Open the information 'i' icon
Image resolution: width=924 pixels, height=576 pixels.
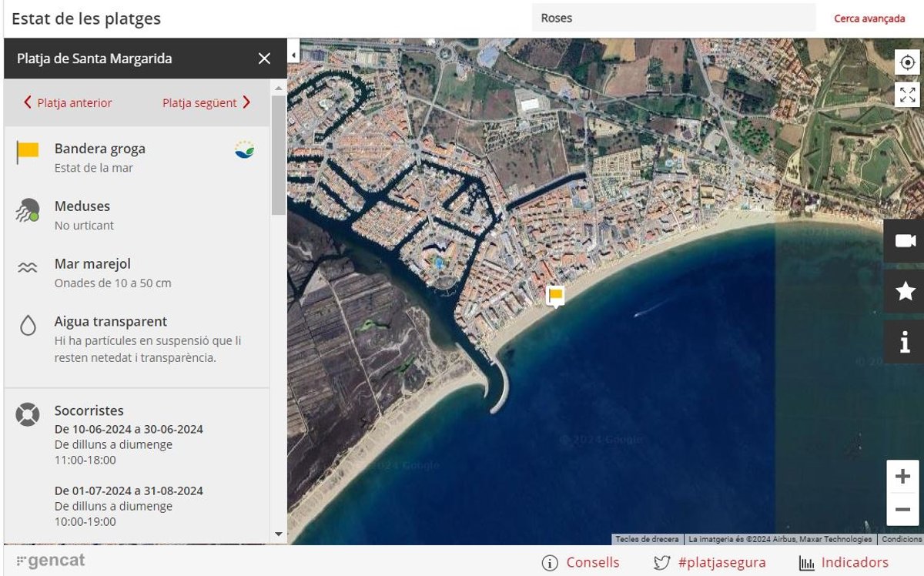(x=905, y=340)
